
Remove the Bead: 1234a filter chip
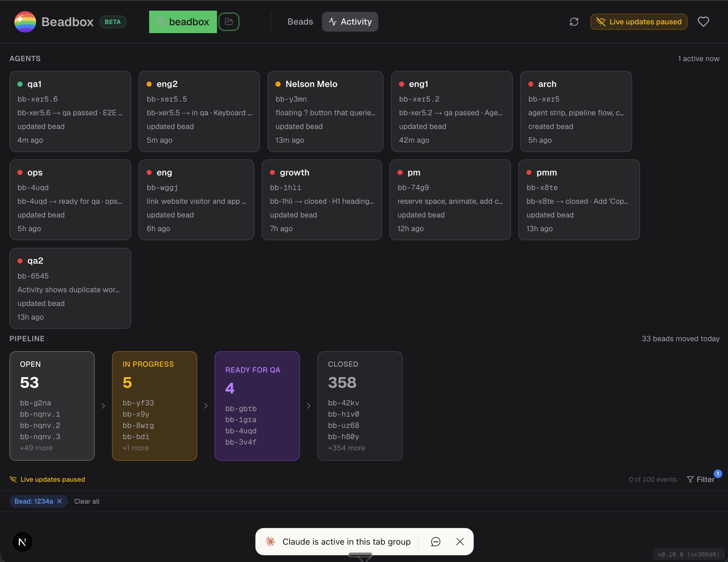tap(59, 501)
